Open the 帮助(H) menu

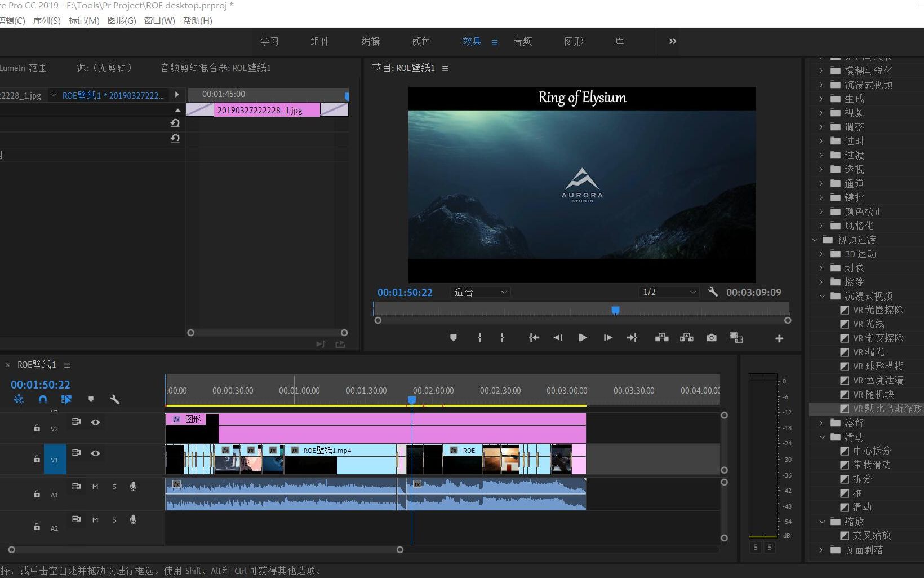tap(198, 20)
